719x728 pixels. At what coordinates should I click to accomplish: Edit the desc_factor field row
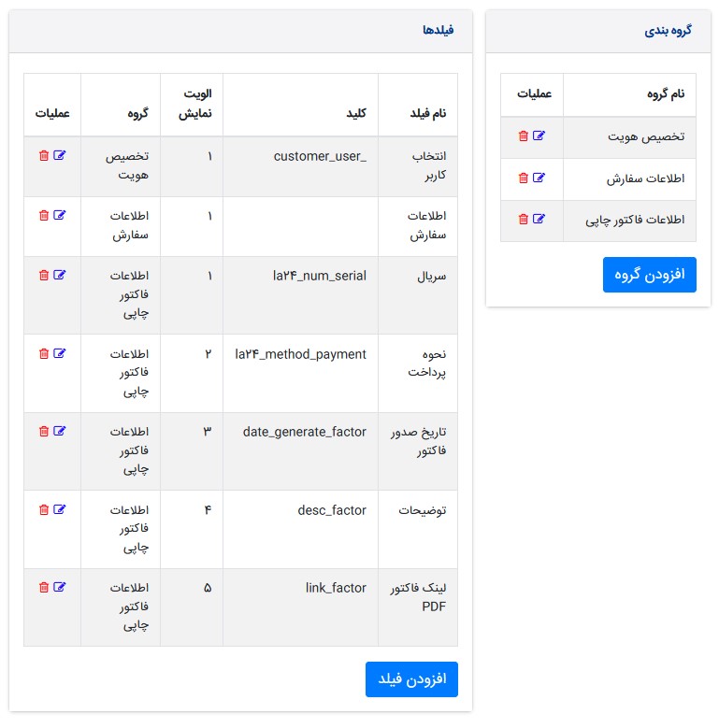coord(60,509)
